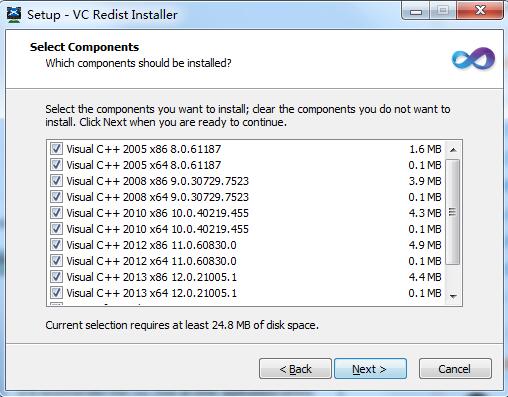Click the Next button to continue
This screenshot has width=508, height=397.
[x=370, y=369]
